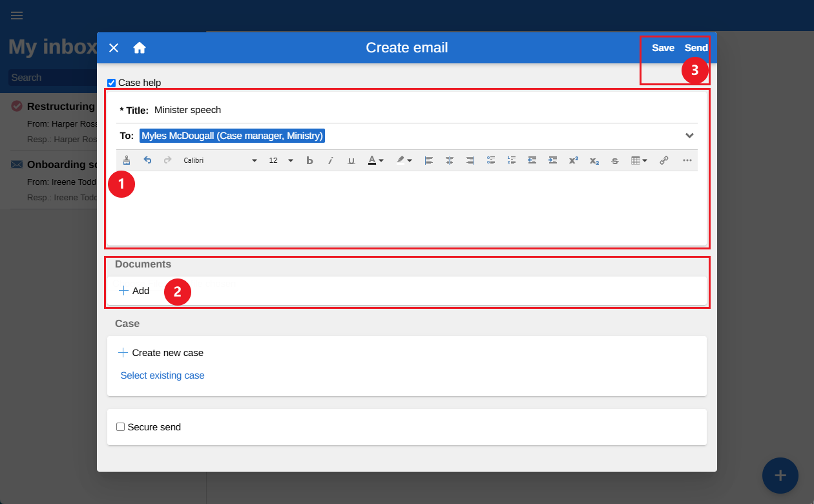
Task: Apply subscript formatting
Action: click(594, 160)
